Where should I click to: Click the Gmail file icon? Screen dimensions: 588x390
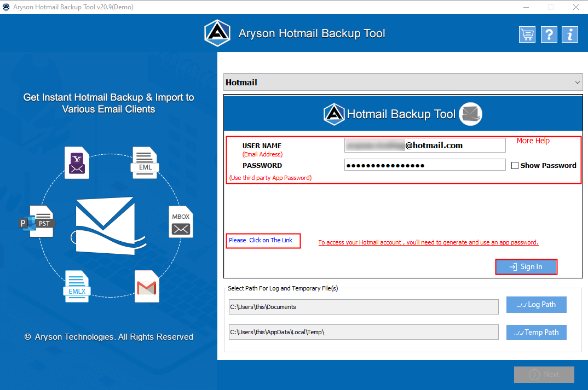147,286
